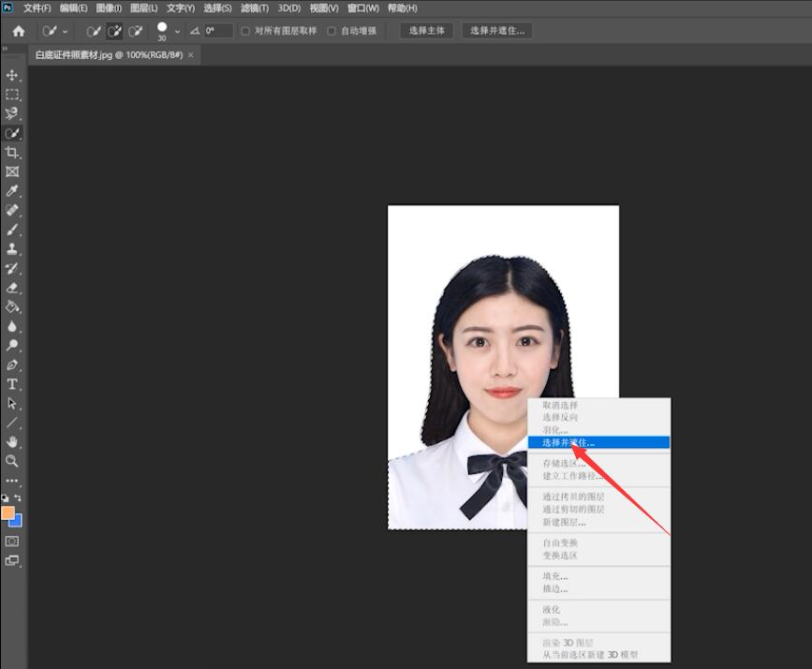Select the Eyedropper tool

12,191
